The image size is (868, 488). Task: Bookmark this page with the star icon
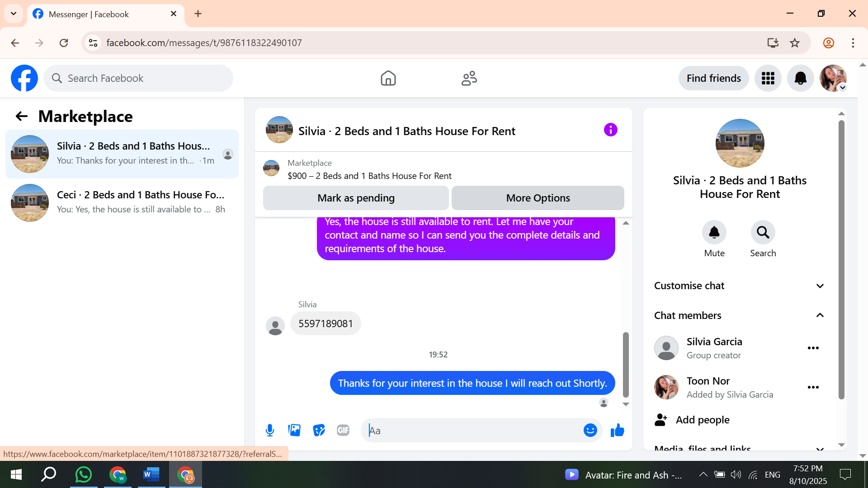794,43
